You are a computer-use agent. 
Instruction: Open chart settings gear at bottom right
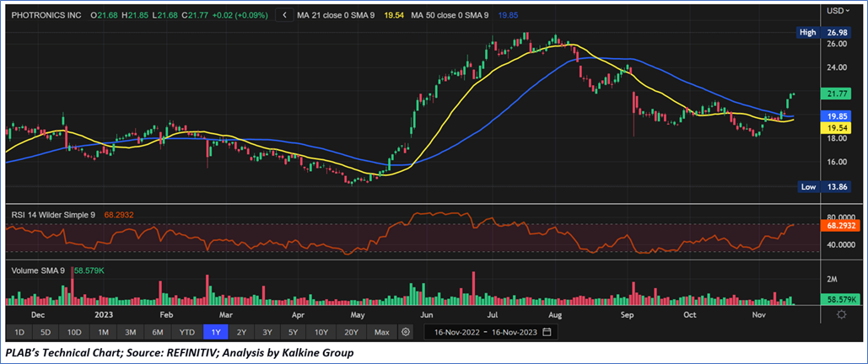coord(841,314)
